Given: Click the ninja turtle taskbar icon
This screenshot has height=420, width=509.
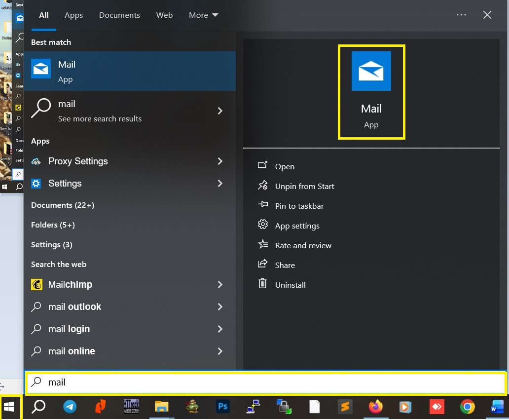Looking at the screenshot, I should pos(192,406).
